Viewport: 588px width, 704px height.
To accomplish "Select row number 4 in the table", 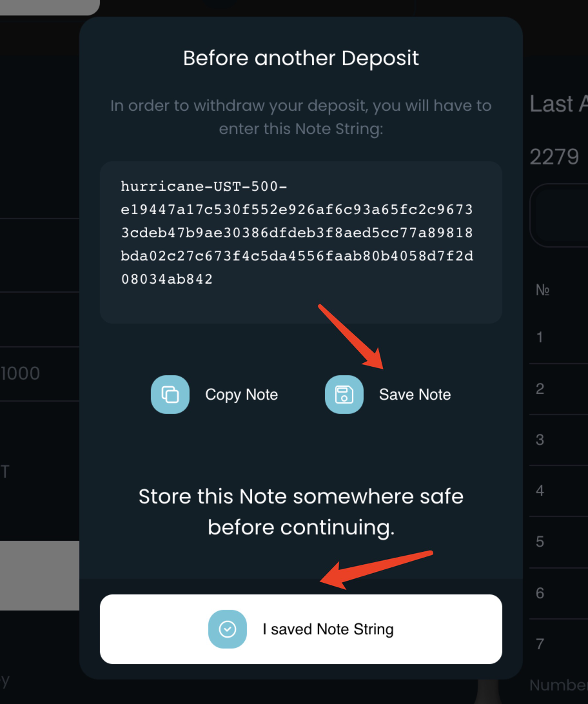I will pyautogui.click(x=540, y=491).
